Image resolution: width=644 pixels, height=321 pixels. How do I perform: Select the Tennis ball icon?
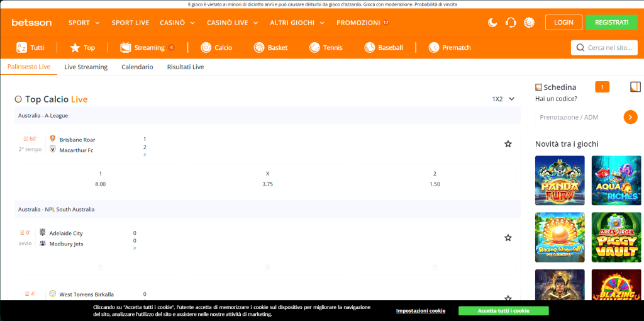point(314,48)
